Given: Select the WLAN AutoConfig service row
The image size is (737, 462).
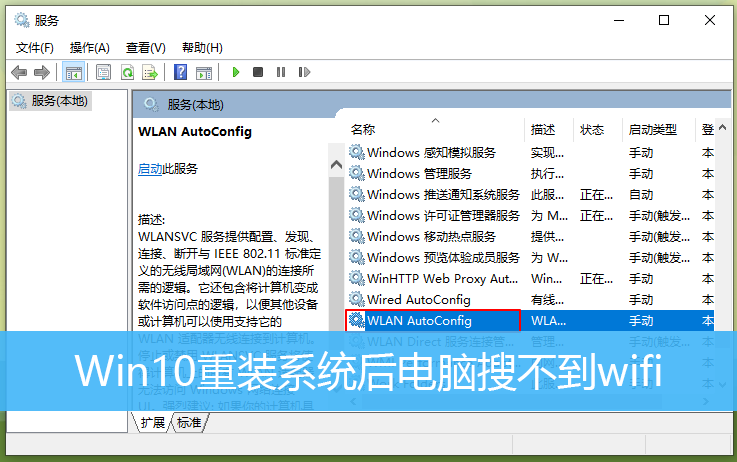Looking at the screenshot, I should pos(531,321).
